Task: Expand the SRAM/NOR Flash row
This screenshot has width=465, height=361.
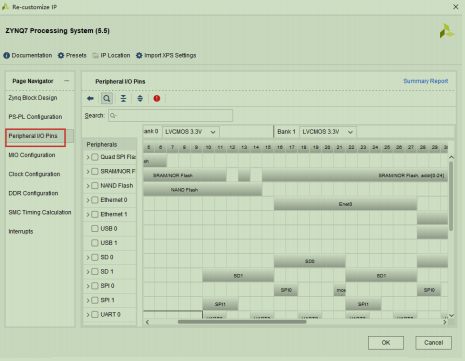Action: point(88,171)
